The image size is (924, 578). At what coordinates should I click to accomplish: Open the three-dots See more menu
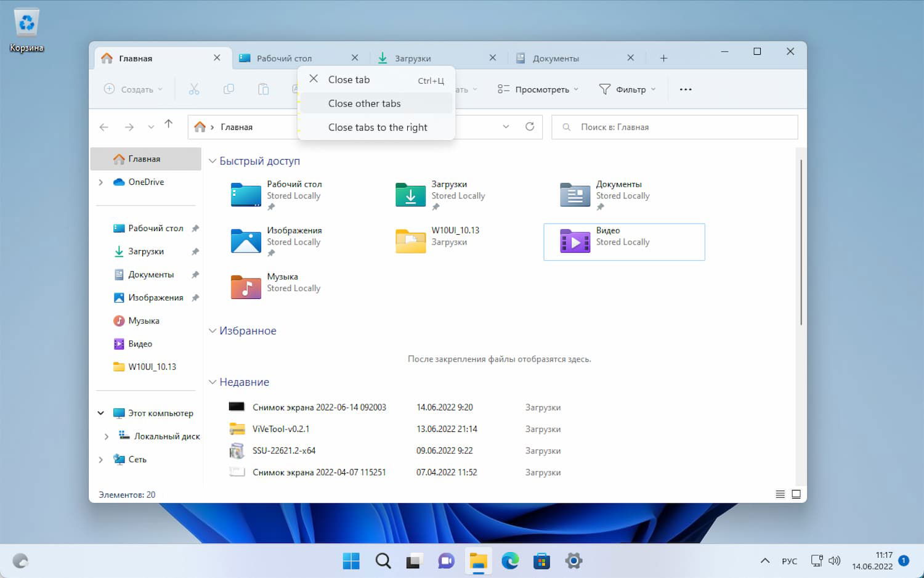(686, 89)
